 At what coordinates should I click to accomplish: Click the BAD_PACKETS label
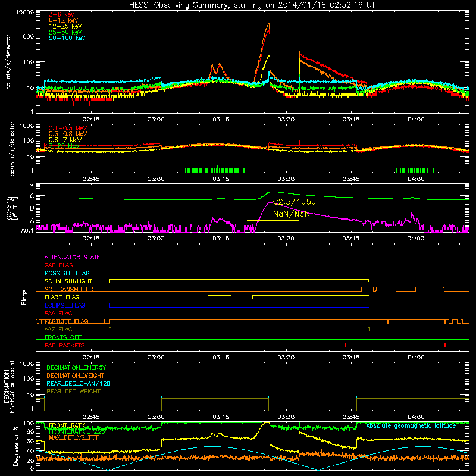point(65,345)
